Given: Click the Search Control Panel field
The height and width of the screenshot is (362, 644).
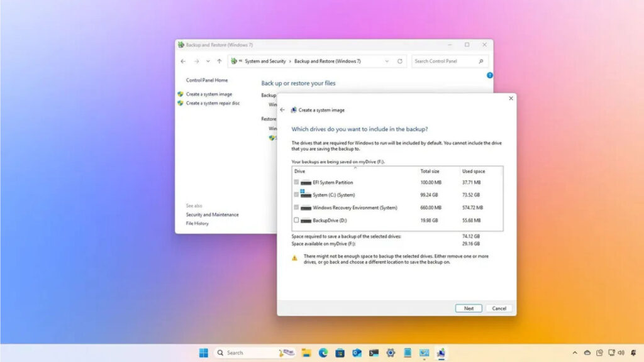Looking at the screenshot, I should (445, 61).
